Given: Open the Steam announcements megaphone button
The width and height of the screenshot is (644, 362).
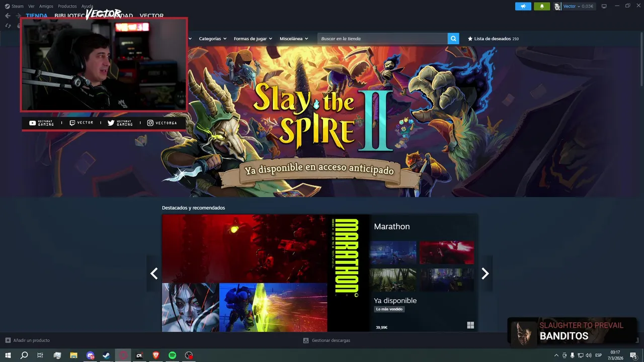Looking at the screenshot, I should (523, 6).
